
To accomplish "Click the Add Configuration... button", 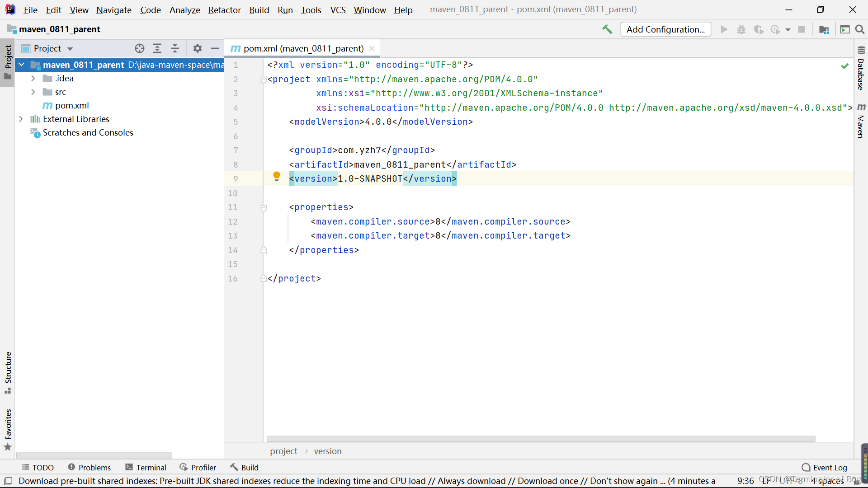I will [x=665, y=29].
